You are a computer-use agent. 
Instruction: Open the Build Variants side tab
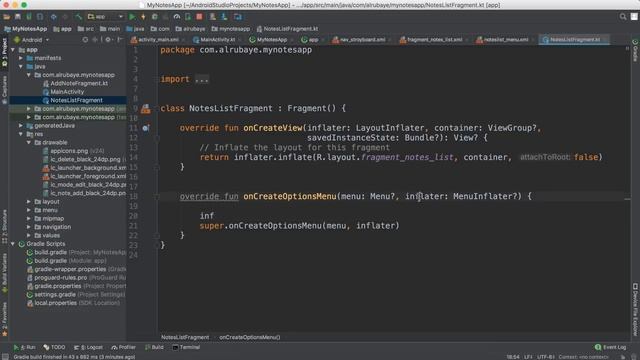[x=4, y=273]
